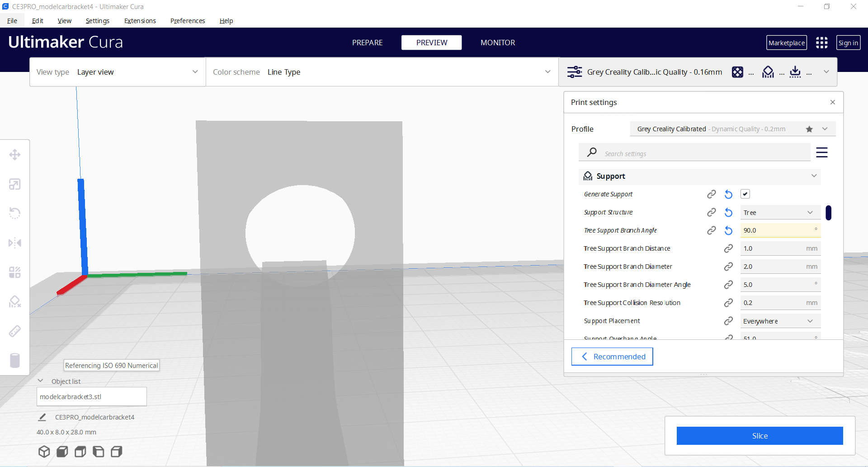Change the Support Placement dropdown
Viewport: 868px width, 467px height.
[x=780, y=321]
